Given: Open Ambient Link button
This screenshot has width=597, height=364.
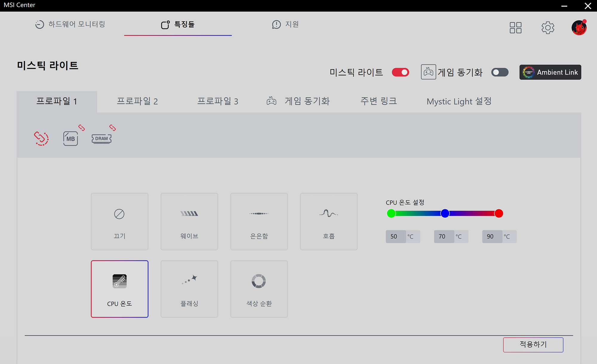Looking at the screenshot, I should pyautogui.click(x=550, y=72).
